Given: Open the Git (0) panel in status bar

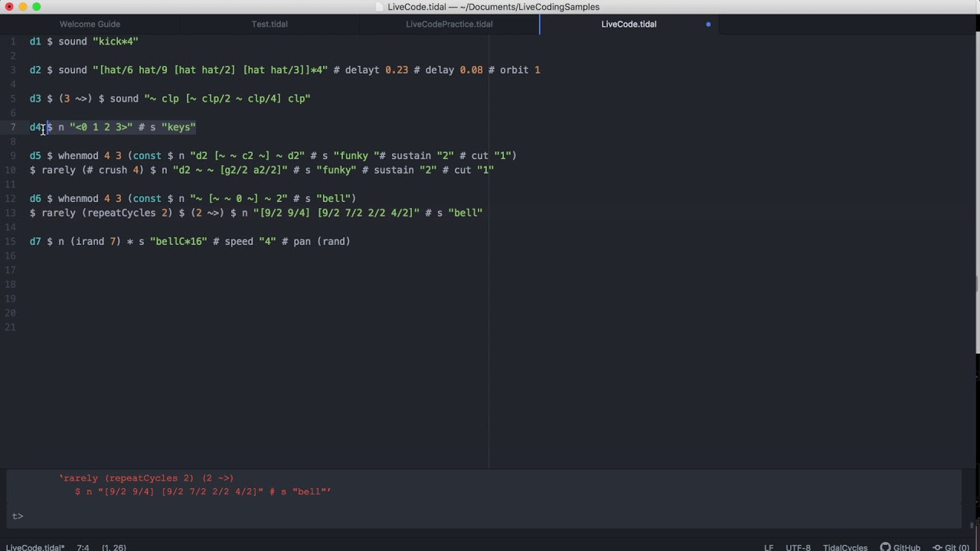Looking at the screenshot, I should pyautogui.click(x=951, y=547).
